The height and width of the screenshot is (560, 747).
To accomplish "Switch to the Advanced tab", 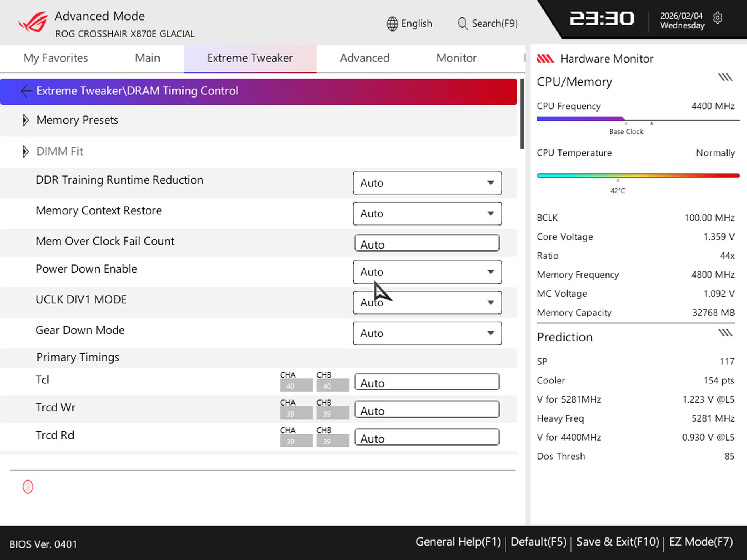I will click(x=364, y=58).
